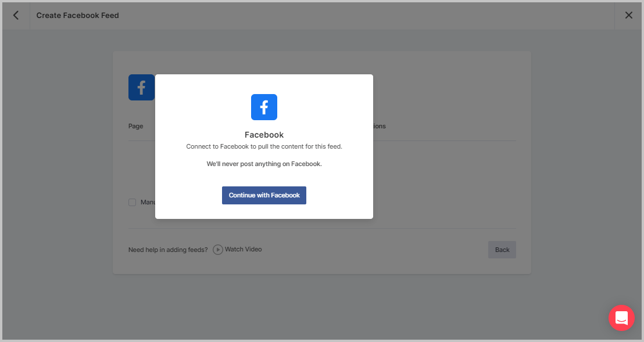Click the Create Facebook Feed title
The width and height of the screenshot is (644, 342).
pyautogui.click(x=77, y=16)
